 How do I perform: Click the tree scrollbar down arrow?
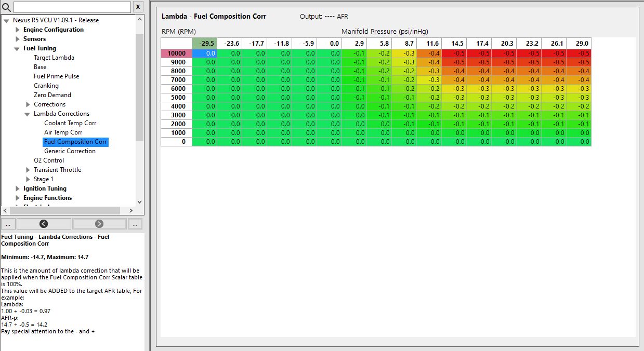point(139,202)
